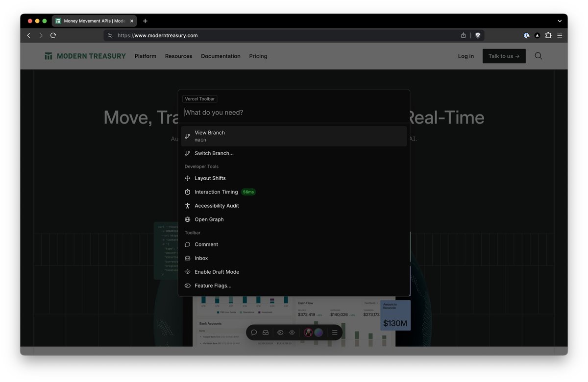
Task: Click the site settings icon in address bar
Action: tap(110, 35)
